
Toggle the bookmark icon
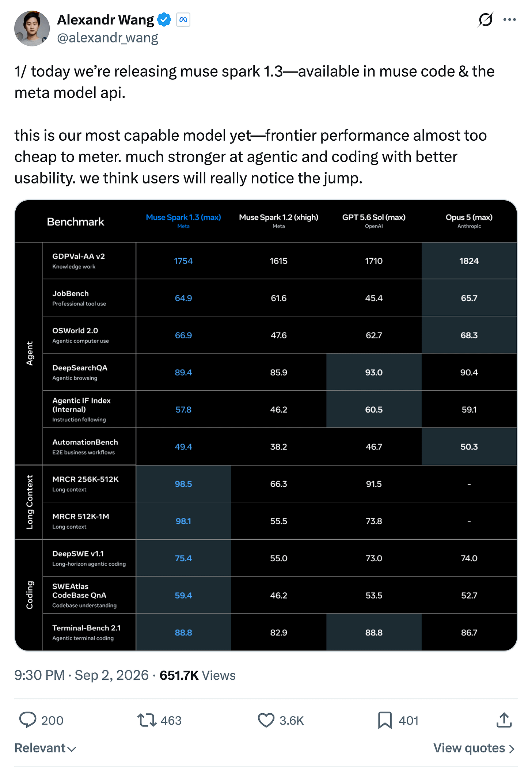point(385,720)
